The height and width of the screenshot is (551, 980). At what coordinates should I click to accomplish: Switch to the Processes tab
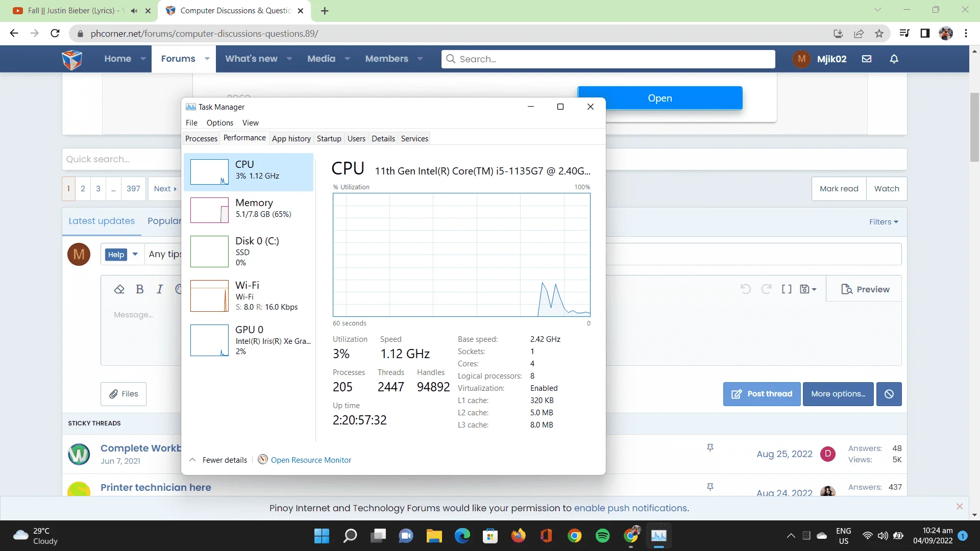pyautogui.click(x=201, y=138)
